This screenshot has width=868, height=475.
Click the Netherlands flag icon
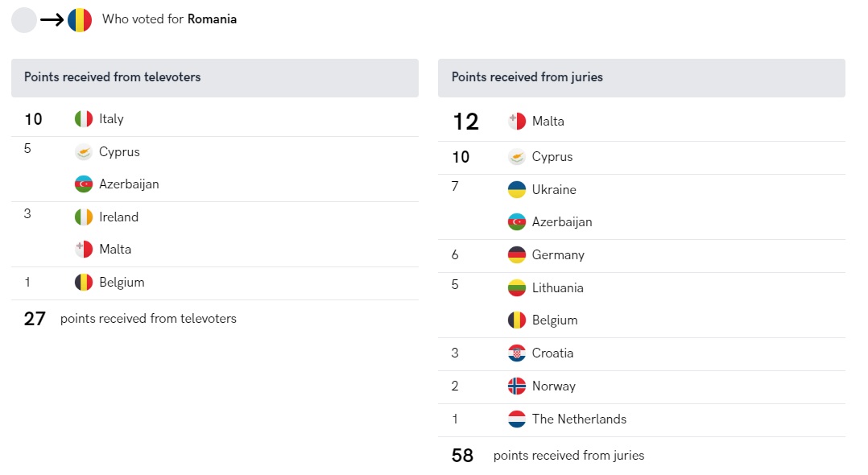(x=517, y=419)
